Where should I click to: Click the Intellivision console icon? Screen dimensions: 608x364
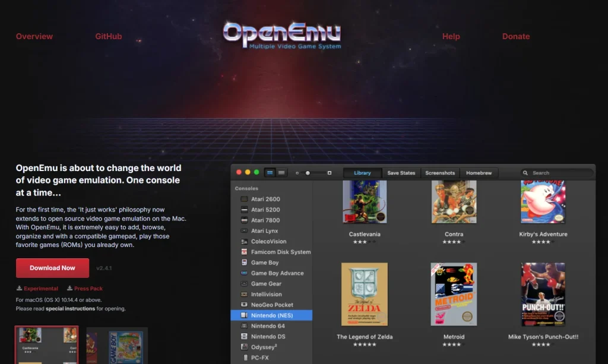(x=244, y=294)
